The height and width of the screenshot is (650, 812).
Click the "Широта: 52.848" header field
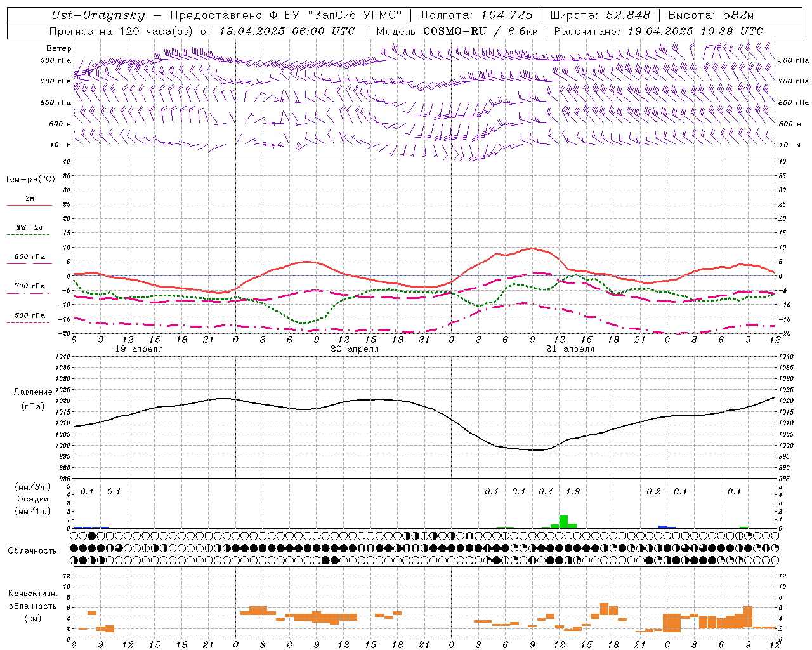coord(600,15)
